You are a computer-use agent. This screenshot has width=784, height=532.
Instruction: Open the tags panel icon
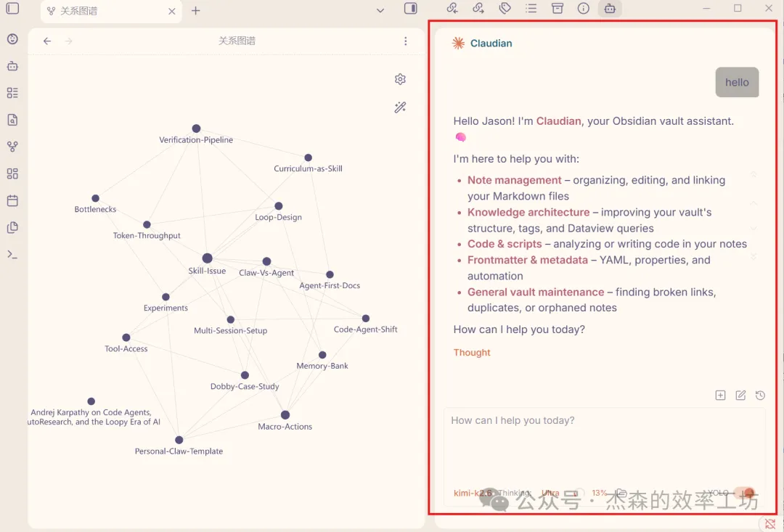pos(505,8)
